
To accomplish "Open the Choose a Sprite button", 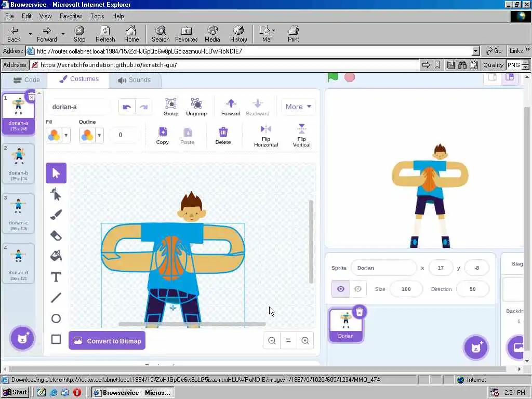I will (x=476, y=347).
